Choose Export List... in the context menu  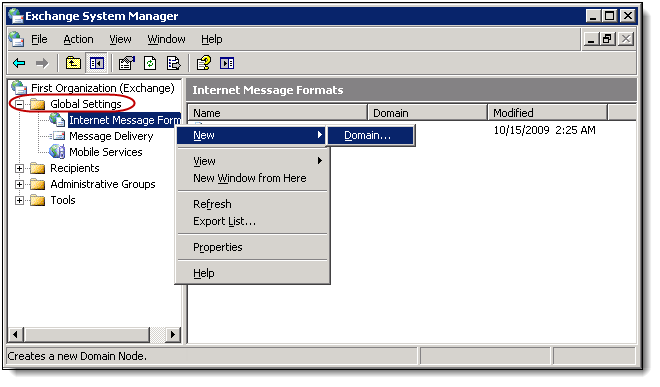click(x=251, y=221)
